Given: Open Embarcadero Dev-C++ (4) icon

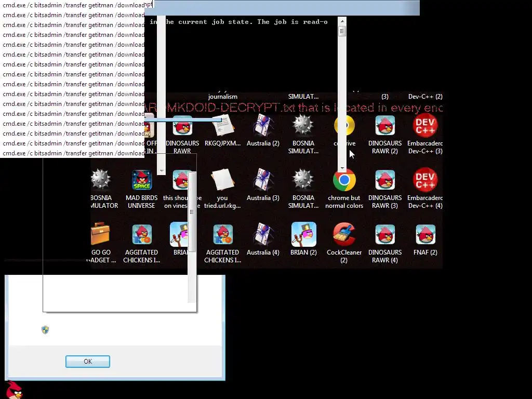Looking at the screenshot, I should pos(425,180).
